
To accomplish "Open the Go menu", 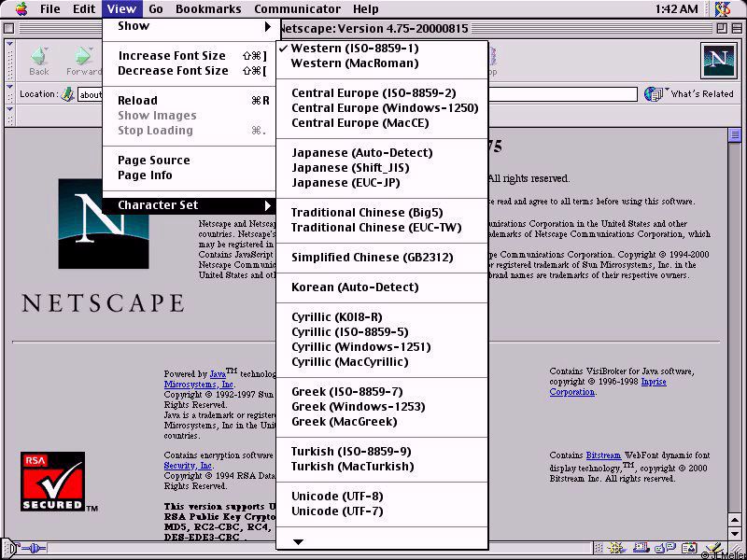I will click(156, 8).
